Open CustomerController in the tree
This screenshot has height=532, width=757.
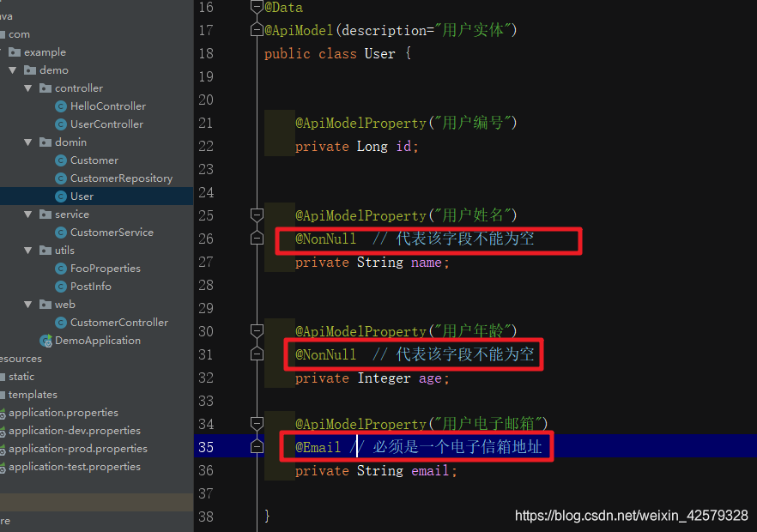point(119,323)
